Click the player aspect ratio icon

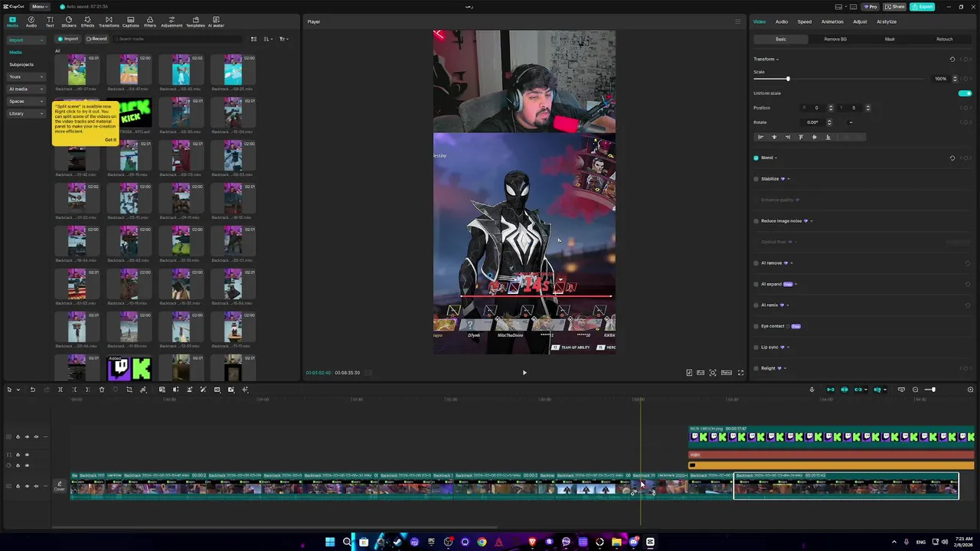(x=727, y=373)
